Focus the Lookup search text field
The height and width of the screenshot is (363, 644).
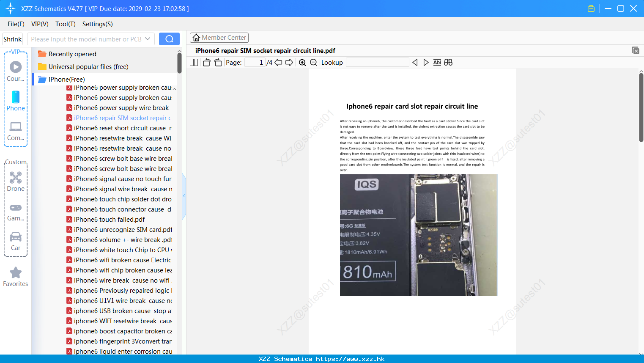coord(378,63)
